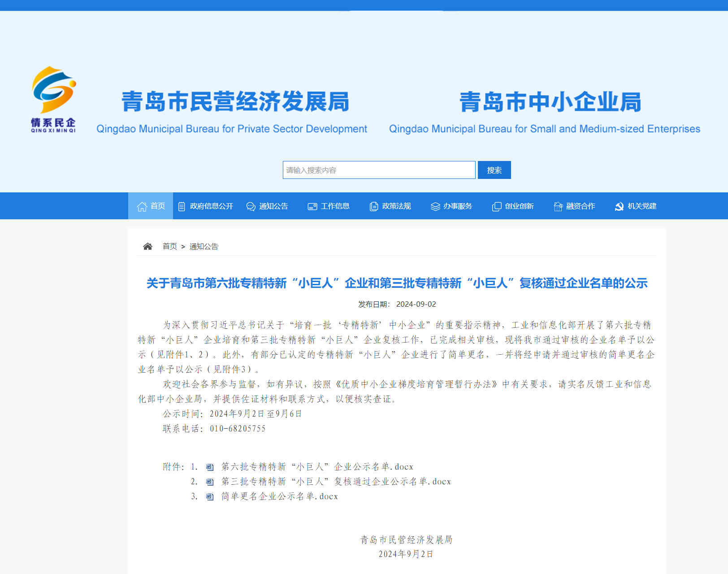Click the docx icon for attachment 3
The width and height of the screenshot is (728, 574).
pyautogui.click(x=210, y=497)
